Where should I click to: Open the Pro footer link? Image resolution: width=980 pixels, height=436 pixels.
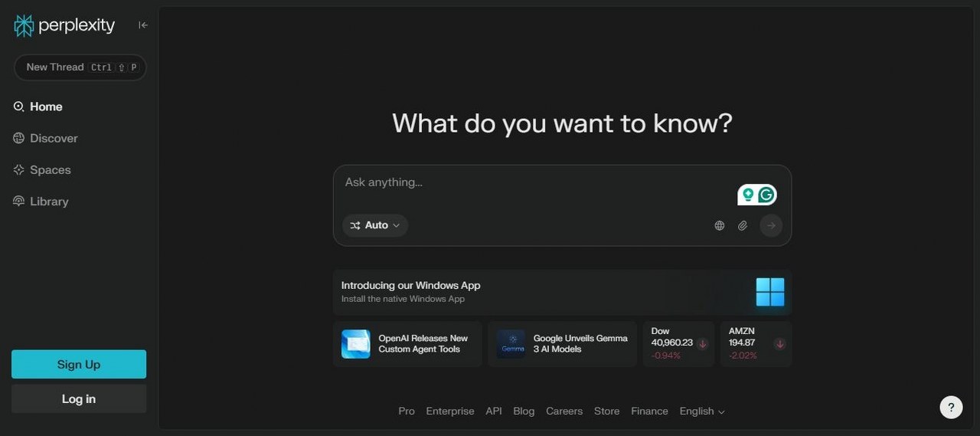(x=407, y=411)
